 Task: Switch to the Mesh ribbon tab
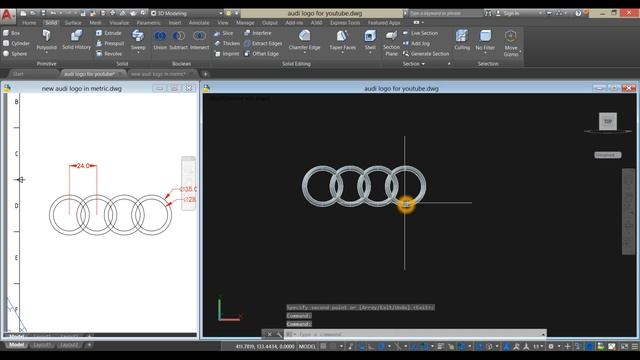96,23
